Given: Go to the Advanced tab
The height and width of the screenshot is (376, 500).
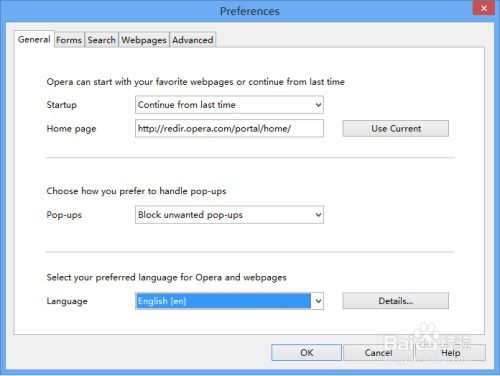Looking at the screenshot, I should point(193,40).
